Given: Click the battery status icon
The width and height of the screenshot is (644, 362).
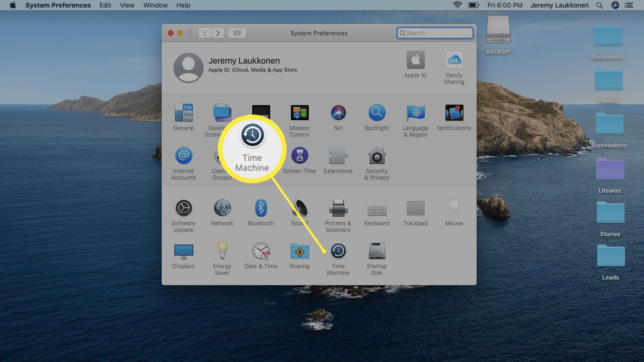Looking at the screenshot, I should click(x=474, y=5).
